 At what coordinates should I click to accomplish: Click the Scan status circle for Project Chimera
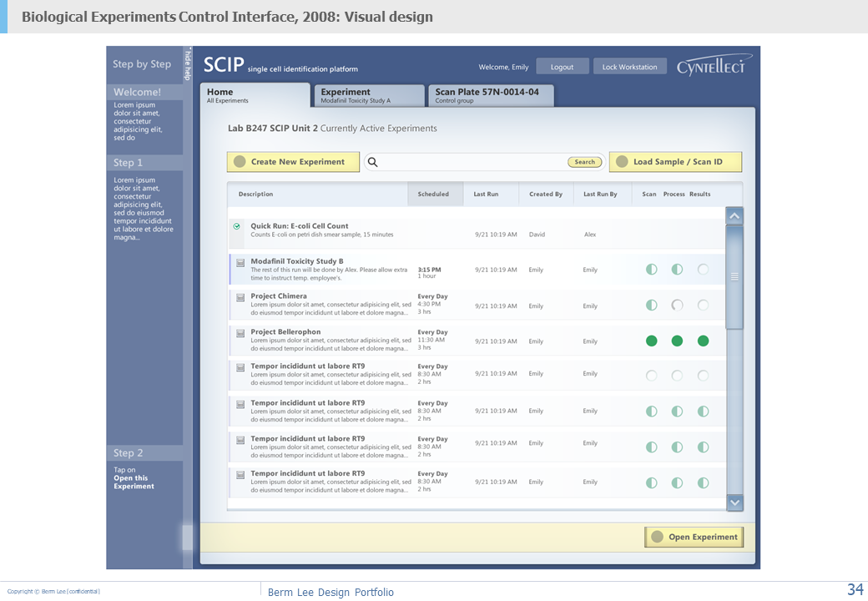pyautogui.click(x=652, y=305)
